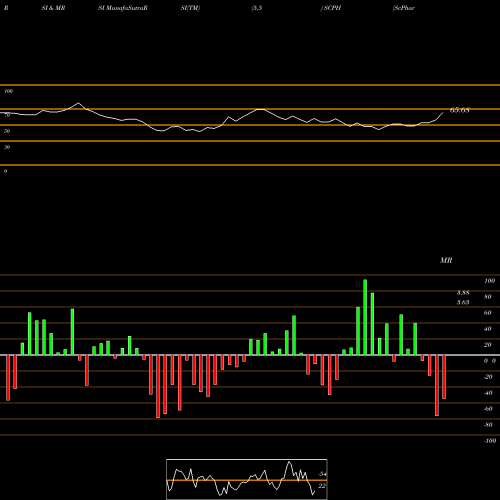
Task: Click the -80 label on MR axis
Action: 488,425
